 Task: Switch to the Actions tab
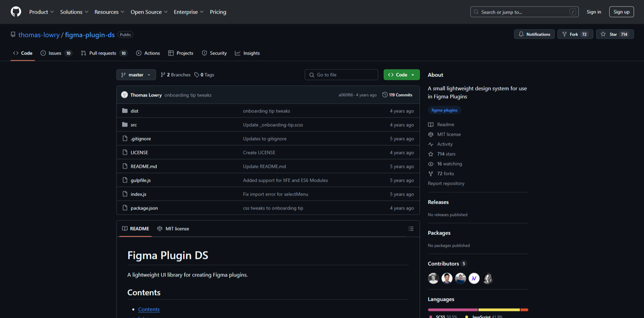(148, 53)
